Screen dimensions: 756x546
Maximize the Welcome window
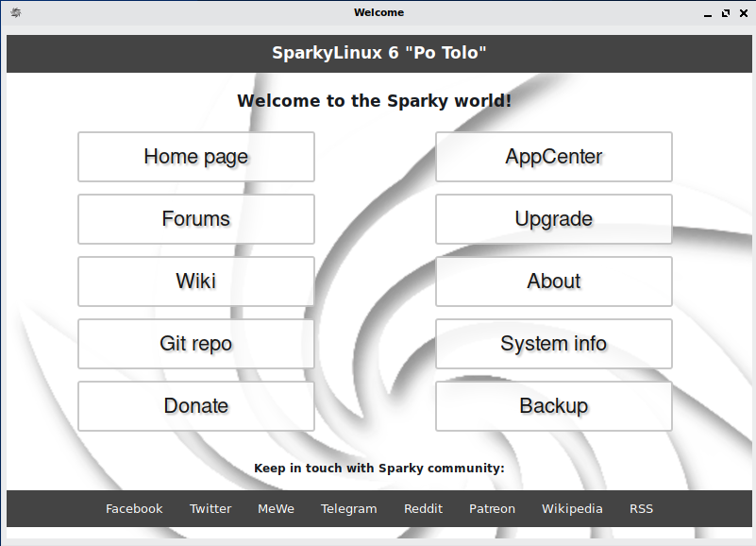pyautogui.click(x=726, y=13)
